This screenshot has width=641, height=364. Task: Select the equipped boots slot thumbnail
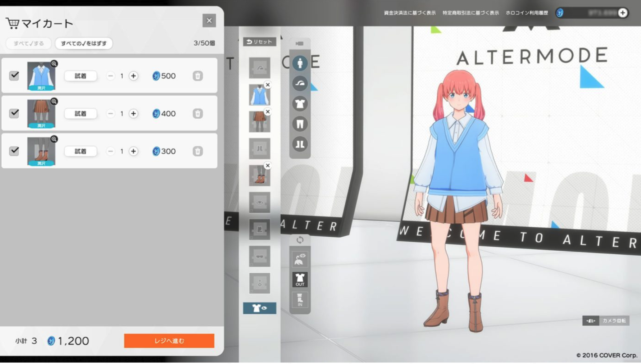click(259, 176)
